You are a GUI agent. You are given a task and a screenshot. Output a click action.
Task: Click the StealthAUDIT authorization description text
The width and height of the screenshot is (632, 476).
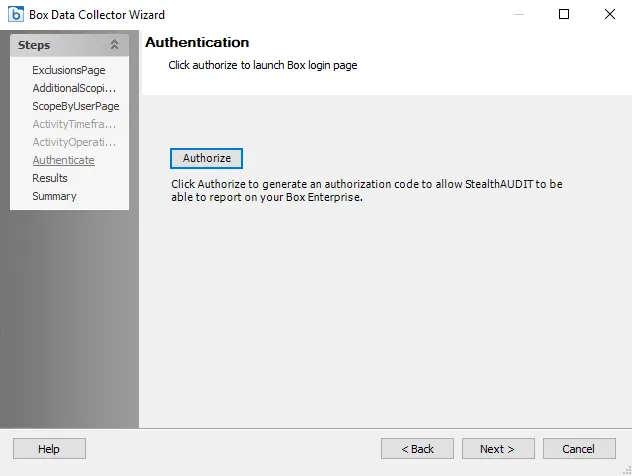coord(367,190)
